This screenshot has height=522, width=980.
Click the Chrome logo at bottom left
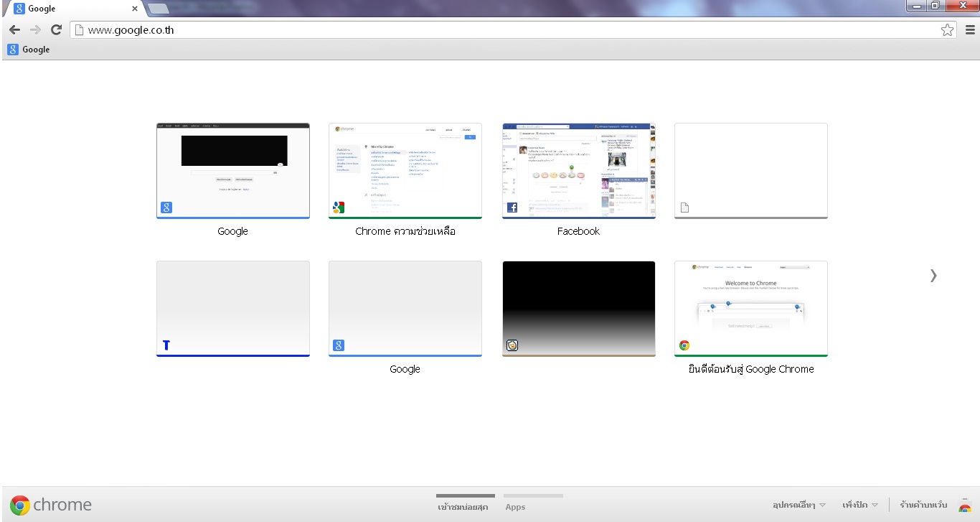[51, 505]
